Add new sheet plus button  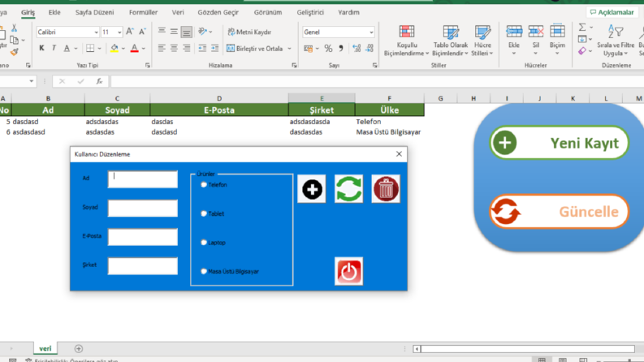click(79, 349)
